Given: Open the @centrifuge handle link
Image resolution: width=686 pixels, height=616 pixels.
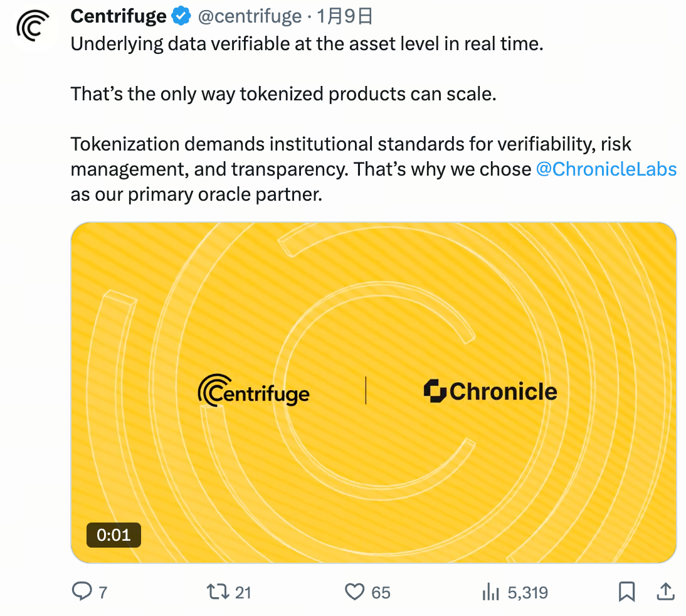Looking at the screenshot, I should pyautogui.click(x=250, y=16).
